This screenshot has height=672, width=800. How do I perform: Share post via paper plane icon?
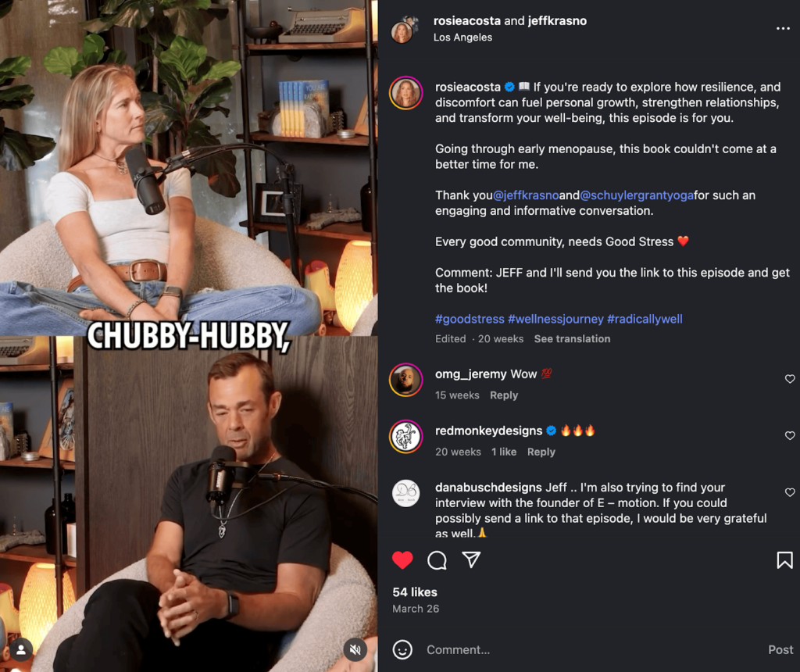click(x=471, y=559)
